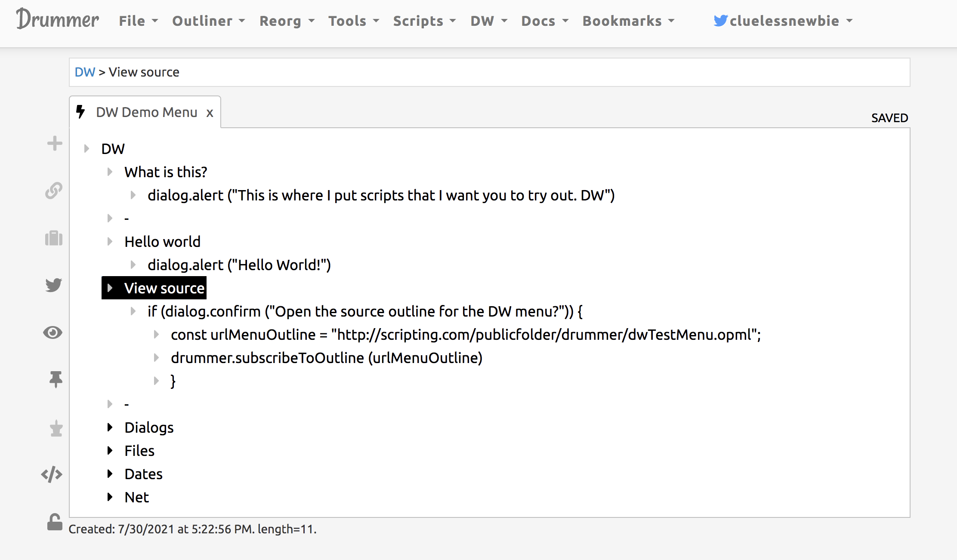
Task: Select the Hello world outline node
Action: point(163,241)
